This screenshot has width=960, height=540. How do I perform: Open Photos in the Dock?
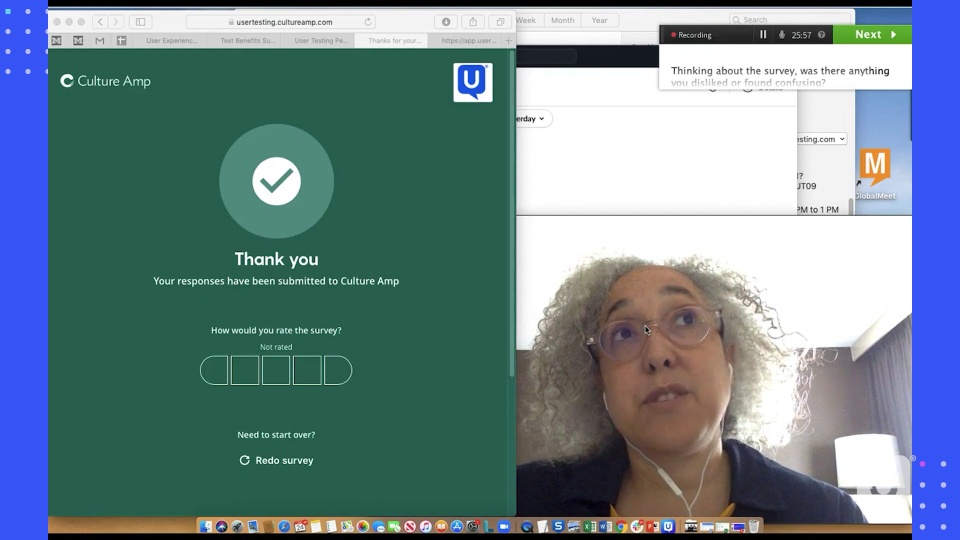click(363, 527)
